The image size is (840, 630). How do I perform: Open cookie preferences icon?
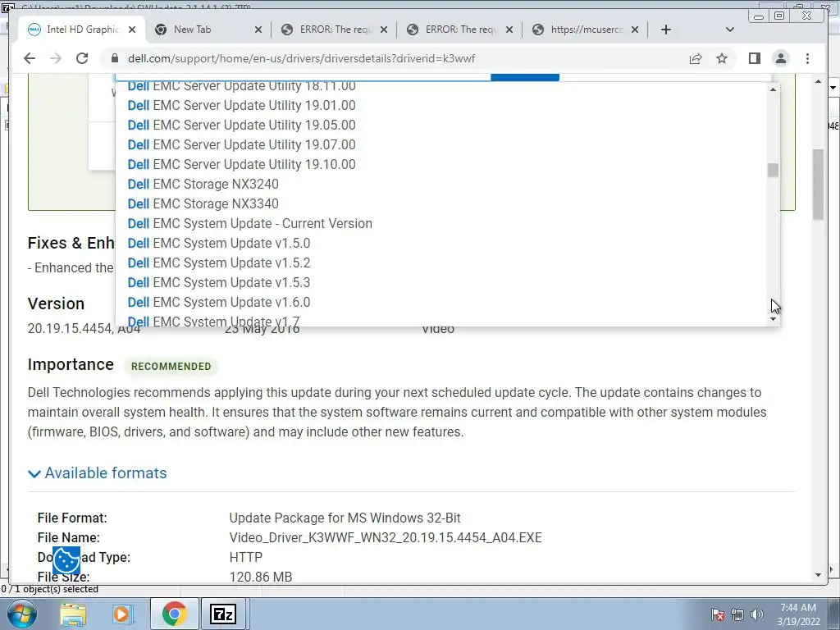click(66, 560)
